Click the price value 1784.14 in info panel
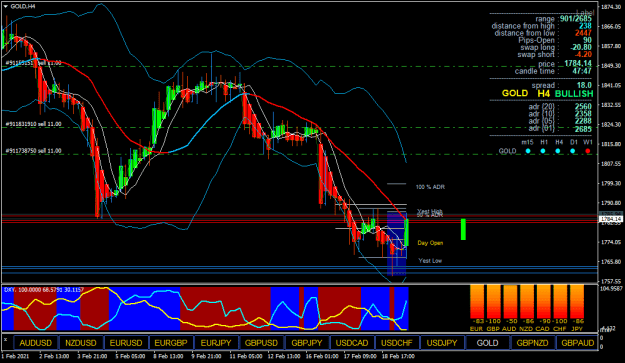Image resolution: width=625 pixels, height=363 pixels. tap(578, 64)
